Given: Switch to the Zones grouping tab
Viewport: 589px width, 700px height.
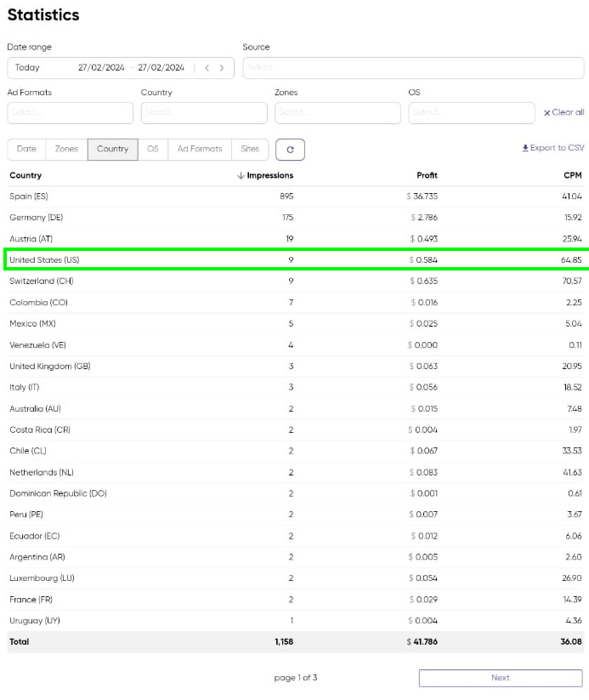Looking at the screenshot, I should point(66,149).
